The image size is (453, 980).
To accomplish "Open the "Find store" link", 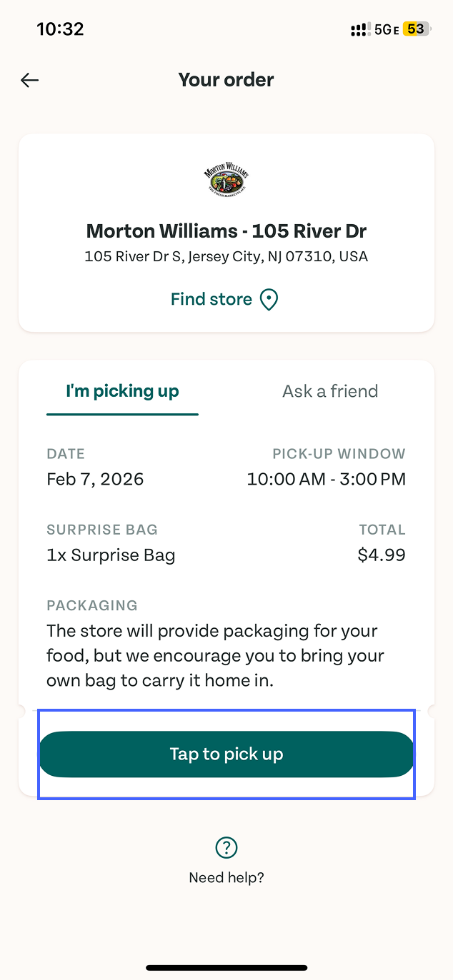I will coord(211,299).
